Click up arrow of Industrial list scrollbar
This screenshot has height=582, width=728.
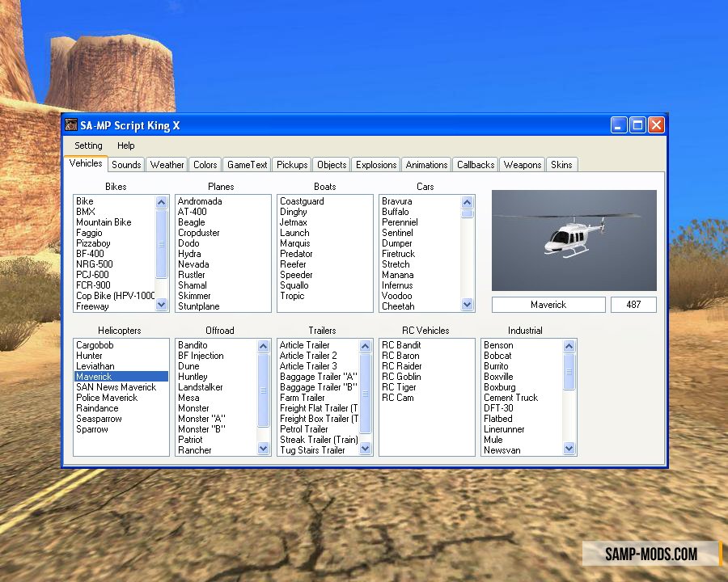tap(569, 346)
